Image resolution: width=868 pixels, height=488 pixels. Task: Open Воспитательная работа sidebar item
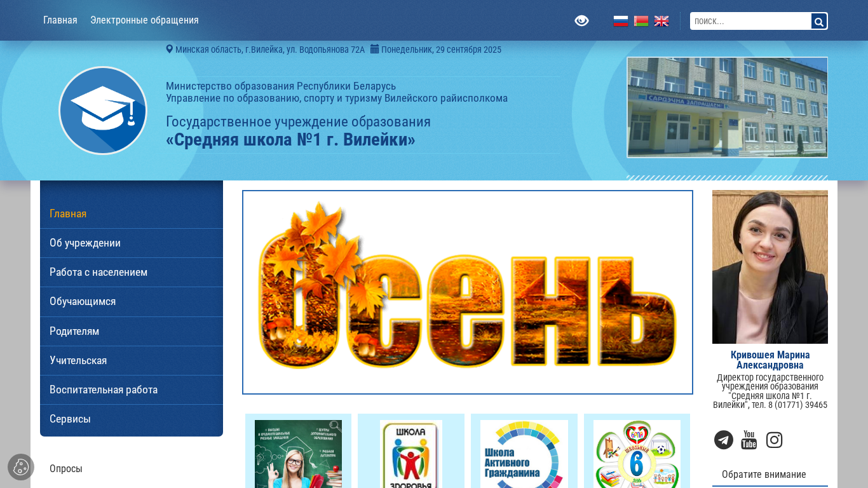[132, 390]
